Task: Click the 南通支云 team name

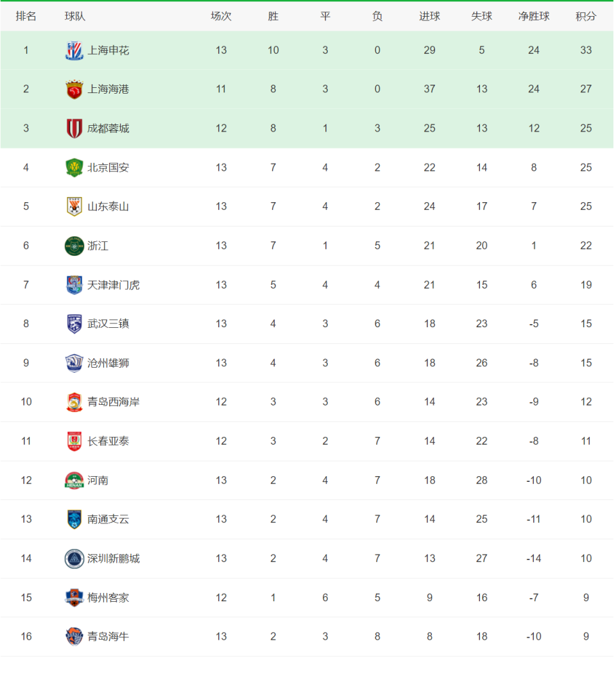Action: pyautogui.click(x=108, y=519)
